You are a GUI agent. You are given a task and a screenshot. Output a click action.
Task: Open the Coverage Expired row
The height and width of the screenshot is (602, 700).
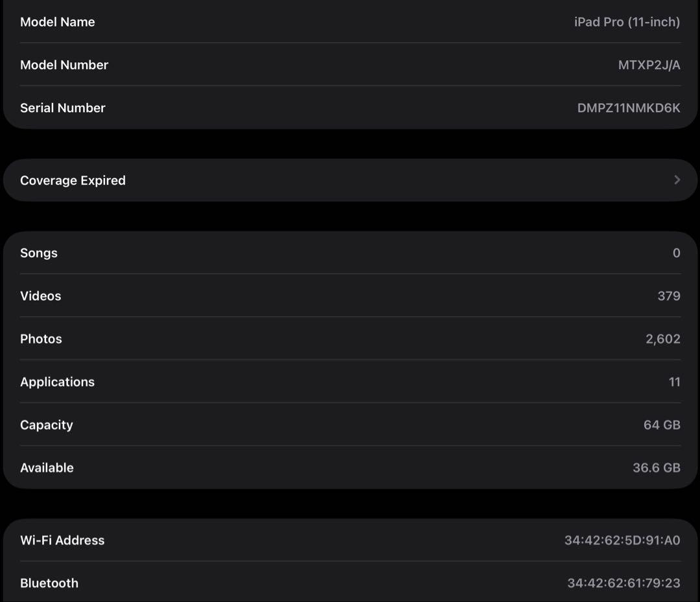350,180
